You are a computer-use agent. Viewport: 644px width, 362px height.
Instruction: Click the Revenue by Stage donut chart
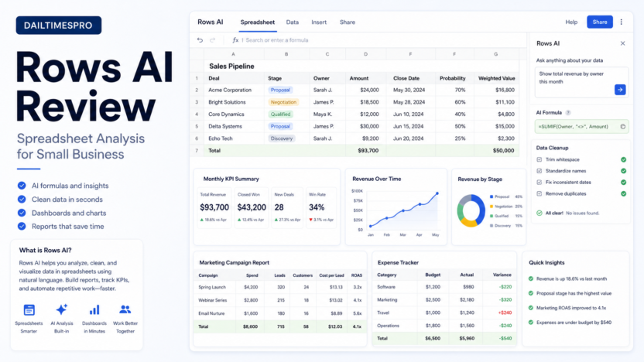pyautogui.click(x=471, y=210)
